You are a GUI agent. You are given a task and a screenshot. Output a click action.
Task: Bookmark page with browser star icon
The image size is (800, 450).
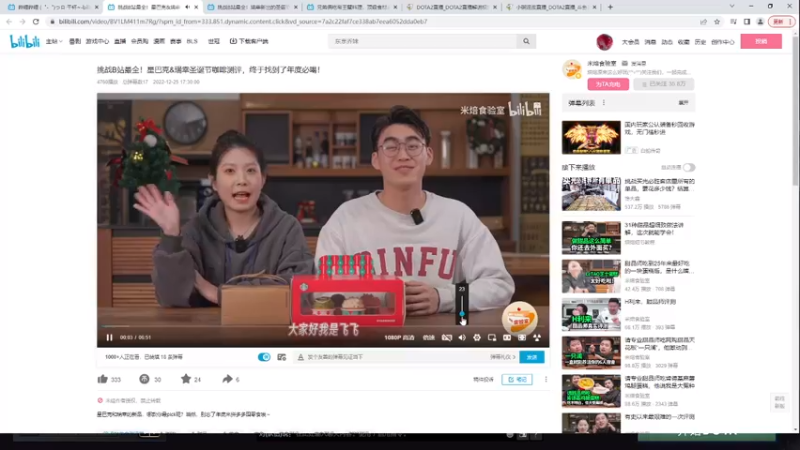click(x=717, y=21)
